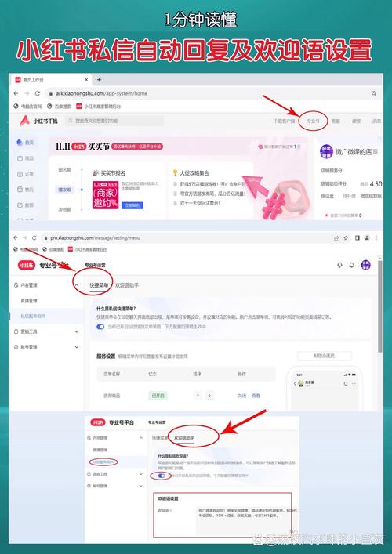Open 课堂 in the 千帆 header
The width and height of the screenshot is (392, 554).
(x=356, y=121)
